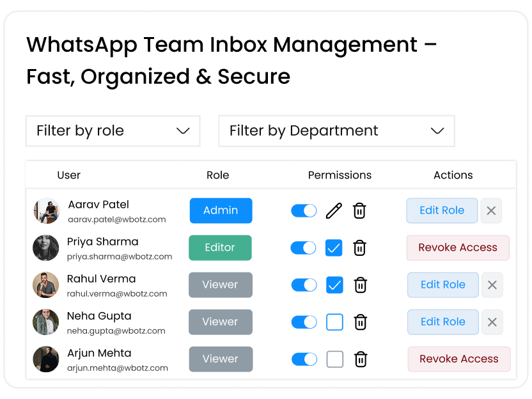Click Priya Sharma's profile photo

pos(46,247)
